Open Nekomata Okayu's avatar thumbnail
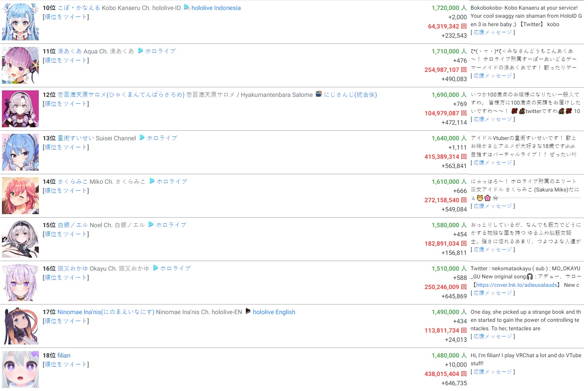The height and width of the screenshot is (391, 588). [x=20, y=283]
